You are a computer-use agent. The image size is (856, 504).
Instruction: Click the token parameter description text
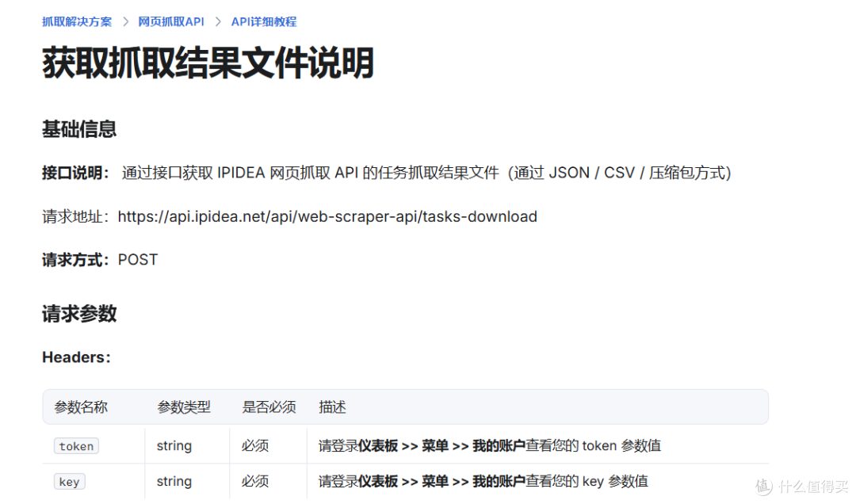(x=490, y=446)
